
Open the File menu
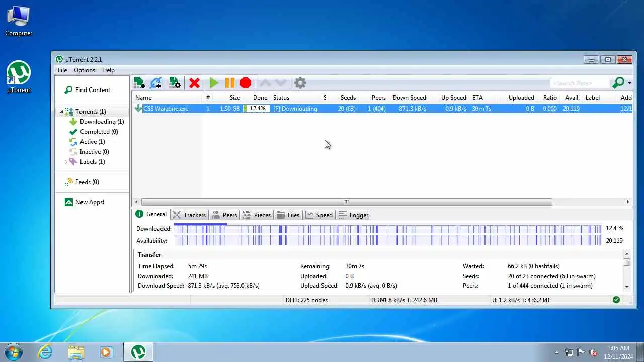point(62,70)
